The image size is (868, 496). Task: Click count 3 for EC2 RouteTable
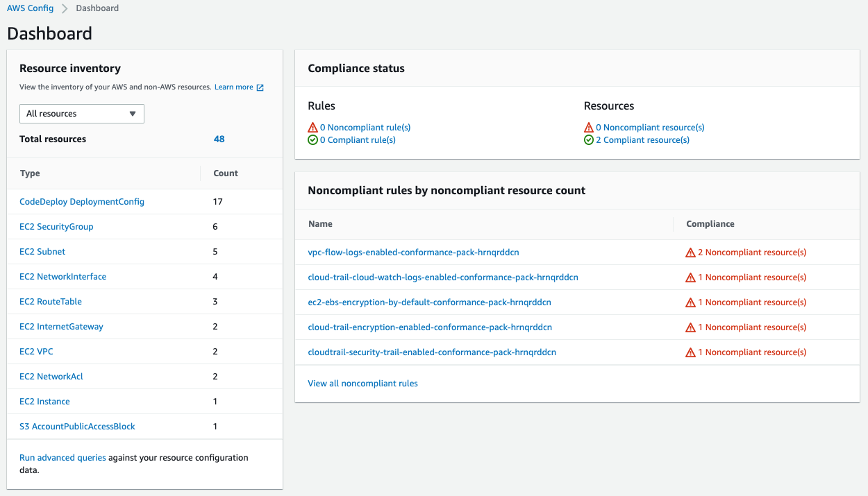pyautogui.click(x=215, y=302)
